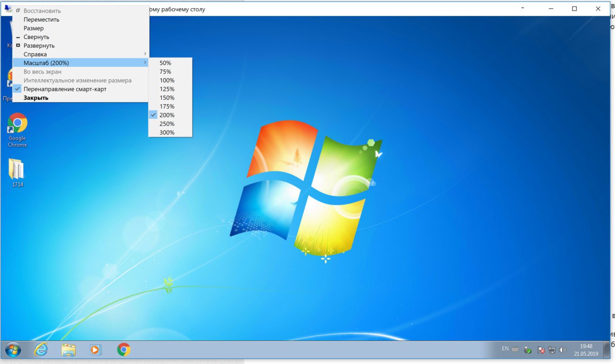
Task: Open Windows Explorer from the taskbar
Action: coord(69,350)
